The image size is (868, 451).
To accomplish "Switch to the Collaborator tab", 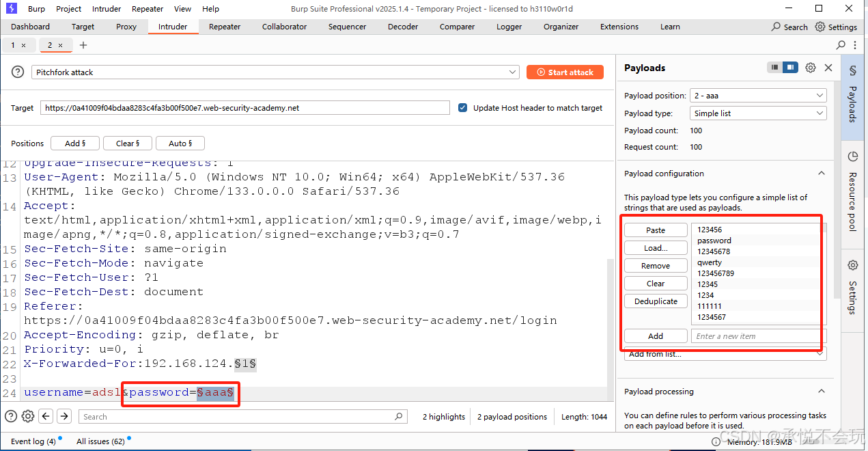I will click(x=285, y=27).
